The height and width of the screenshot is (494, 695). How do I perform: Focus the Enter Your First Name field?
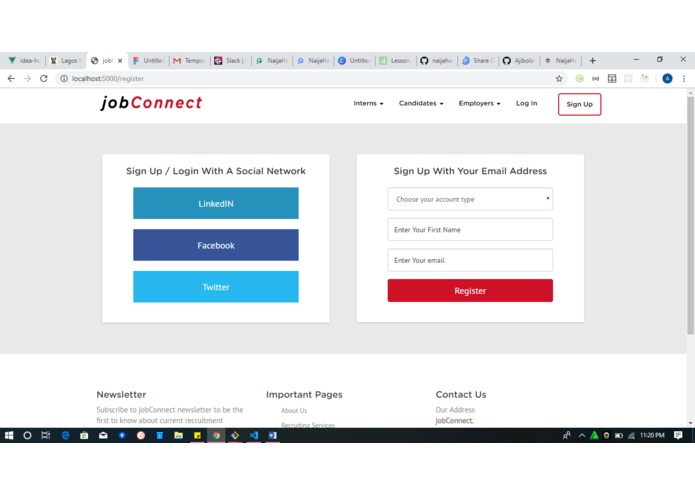coord(470,229)
